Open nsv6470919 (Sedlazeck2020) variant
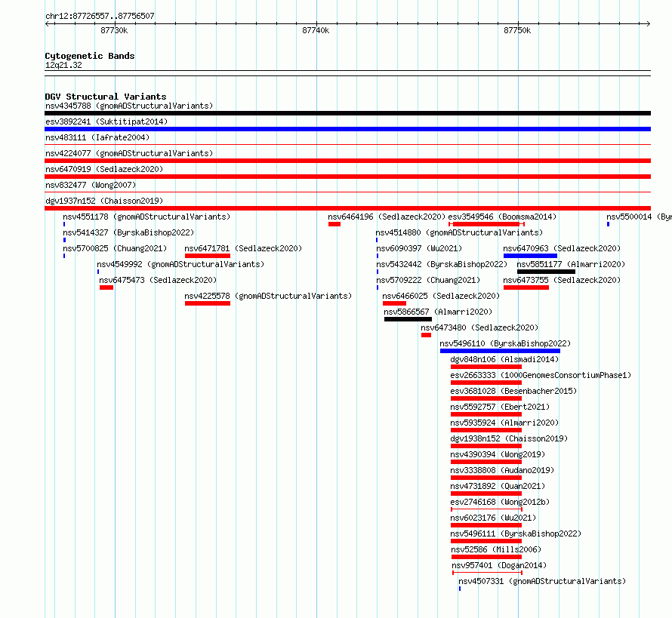This screenshot has height=618, width=672. click(104, 169)
